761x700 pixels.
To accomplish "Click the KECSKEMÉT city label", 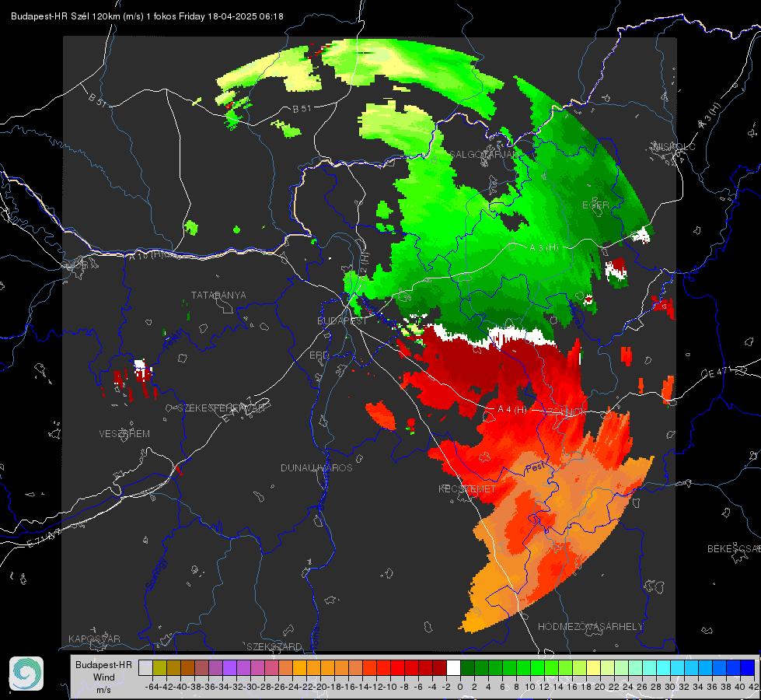I will (x=467, y=489).
